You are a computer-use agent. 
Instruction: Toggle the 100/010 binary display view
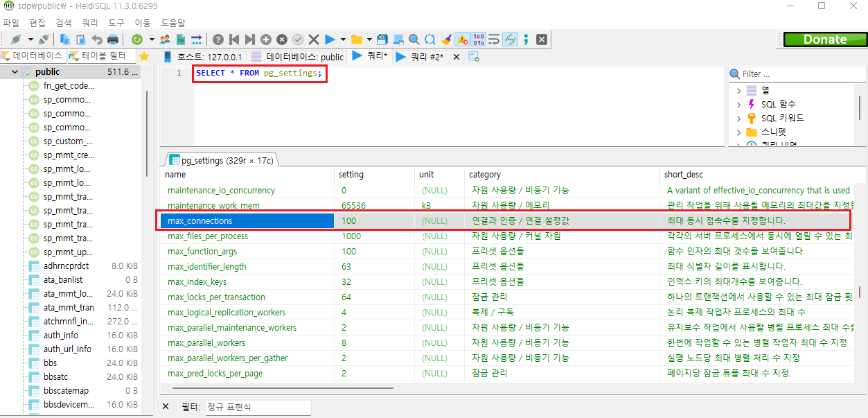tap(480, 40)
